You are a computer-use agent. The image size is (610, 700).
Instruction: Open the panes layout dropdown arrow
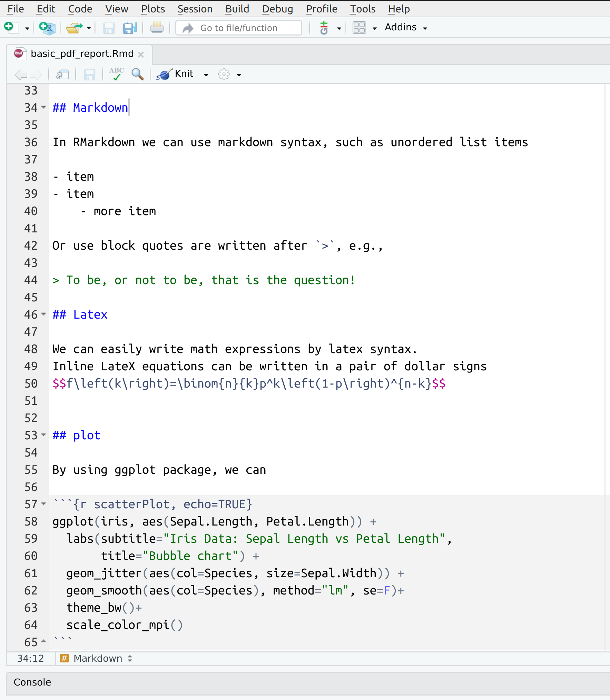[x=374, y=28]
